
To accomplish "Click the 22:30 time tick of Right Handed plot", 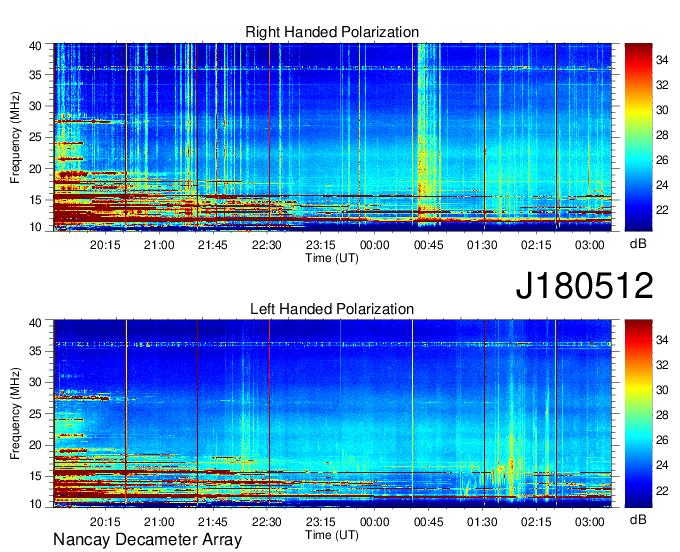I will [267, 245].
